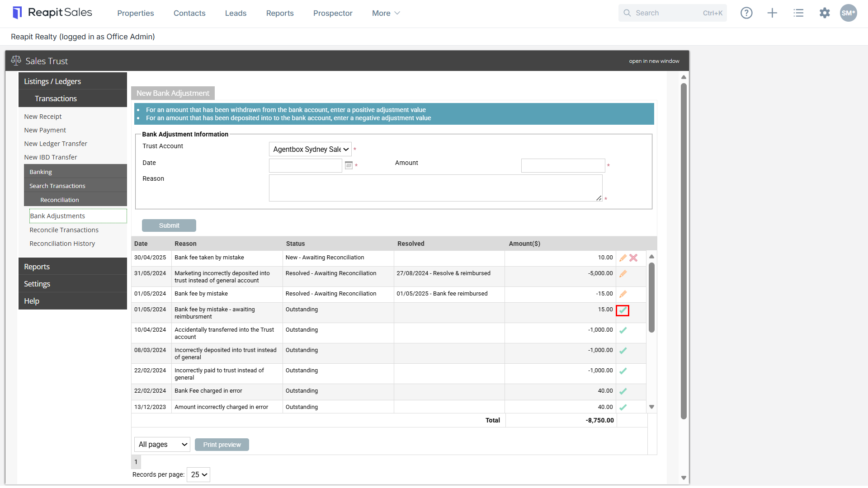Screen dimensions: 868x488
Task: Submit the bank adjustment form
Action: (x=169, y=225)
